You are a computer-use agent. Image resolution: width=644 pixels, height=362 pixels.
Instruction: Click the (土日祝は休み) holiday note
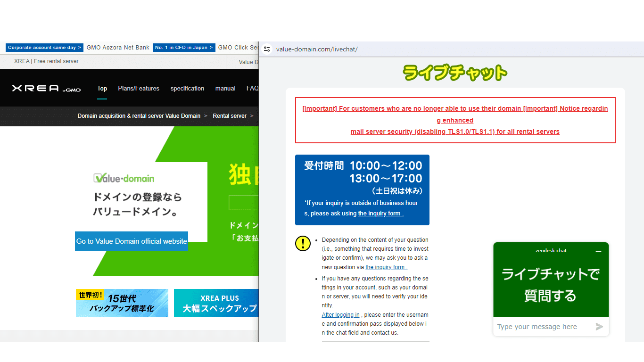(x=397, y=191)
